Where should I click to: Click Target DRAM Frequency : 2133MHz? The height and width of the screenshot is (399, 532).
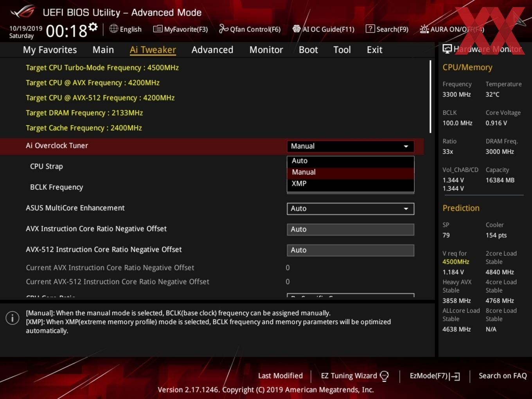point(84,113)
